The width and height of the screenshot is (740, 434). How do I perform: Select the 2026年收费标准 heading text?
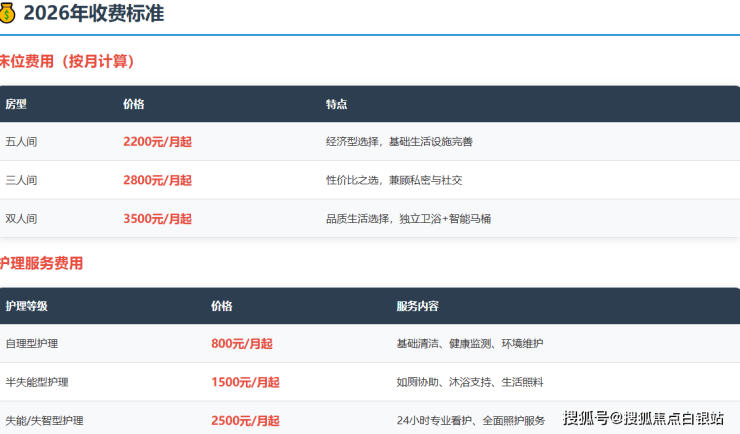point(93,14)
